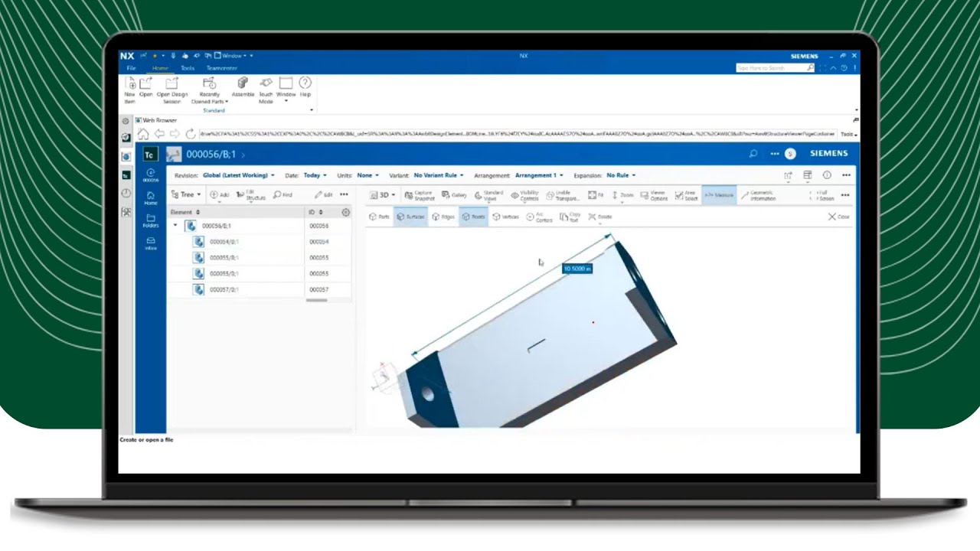Open Folders in Teamcenter sidebar
The image size is (980, 551).
click(x=151, y=220)
